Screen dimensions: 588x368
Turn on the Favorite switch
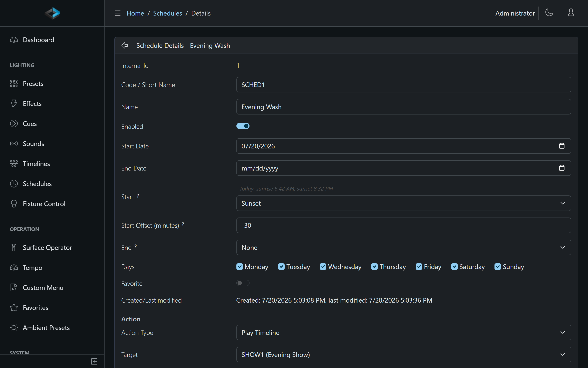coord(243,283)
